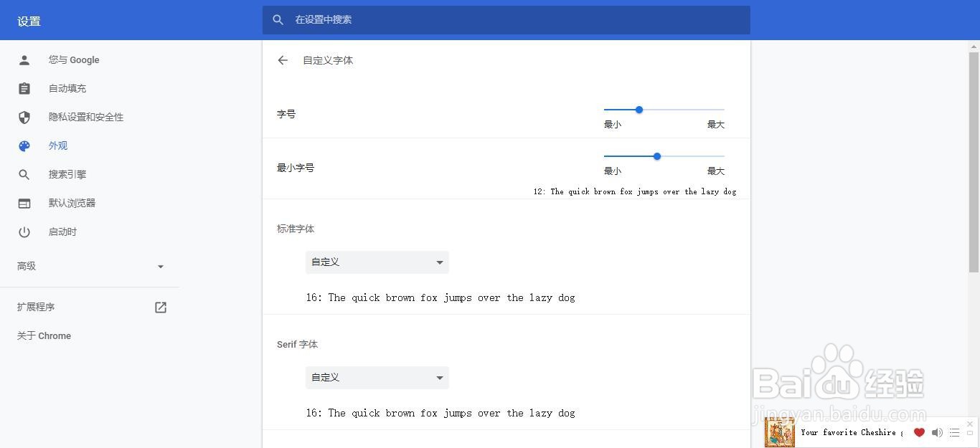Mute the music widget speaker
Screen dimensions: 980x448
tap(937, 432)
